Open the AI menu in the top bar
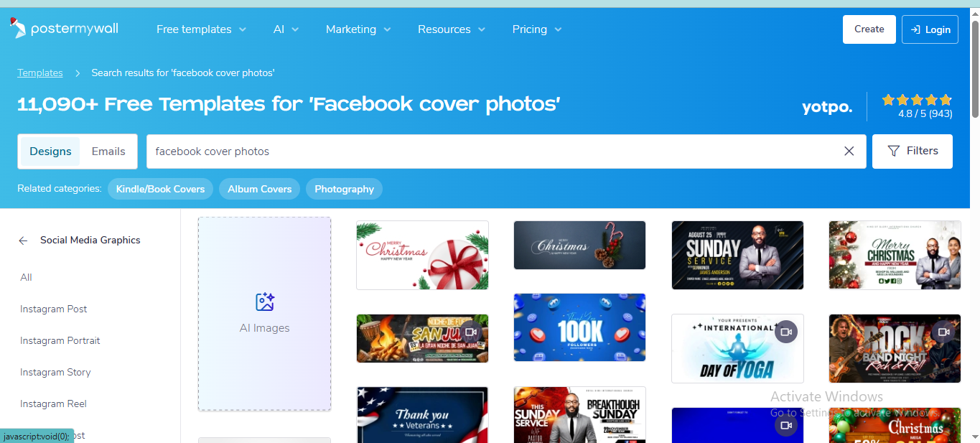 coord(285,29)
